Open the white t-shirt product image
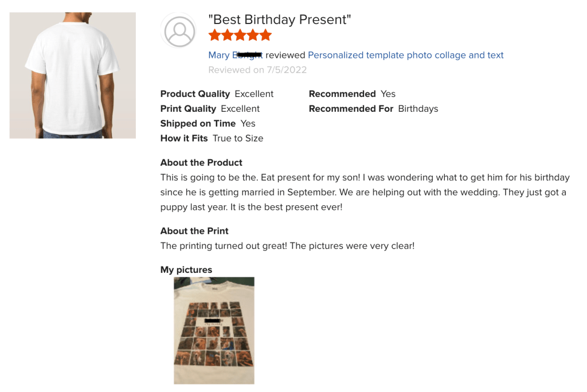587x392 pixels. (73, 75)
